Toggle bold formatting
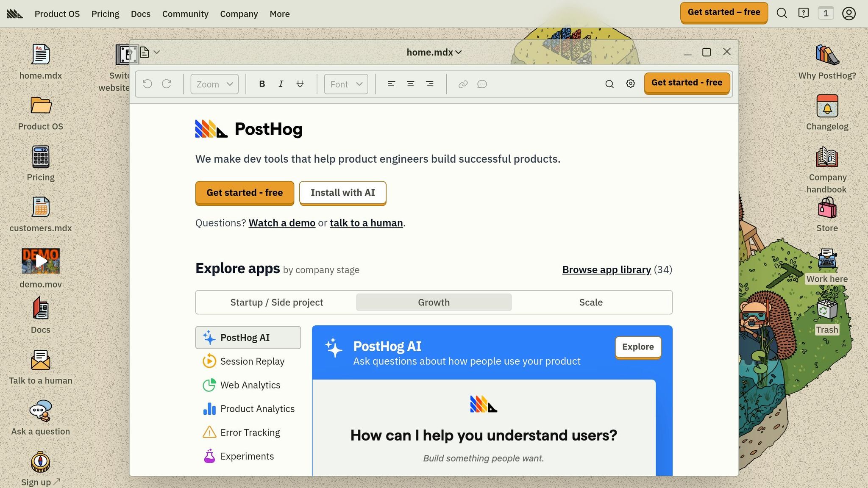This screenshot has height=488, width=868. pyautogui.click(x=262, y=83)
